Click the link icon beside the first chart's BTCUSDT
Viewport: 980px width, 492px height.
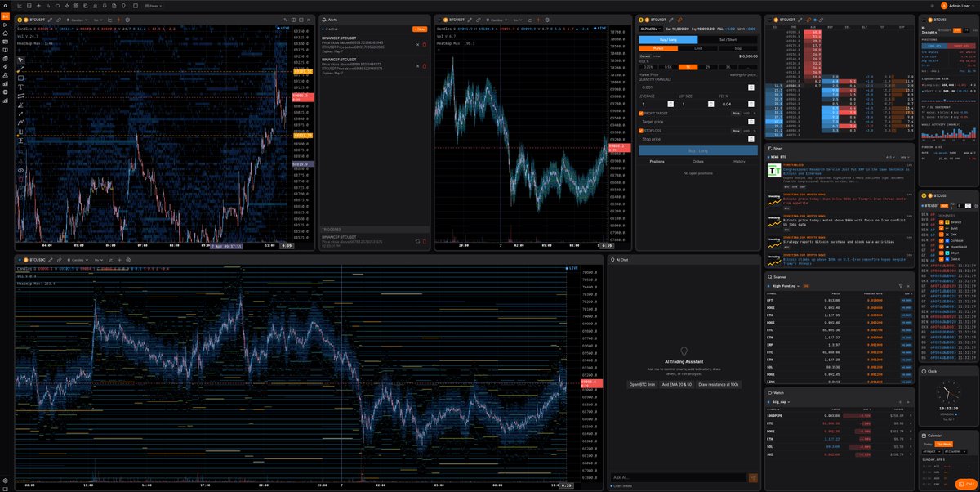coord(58,20)
